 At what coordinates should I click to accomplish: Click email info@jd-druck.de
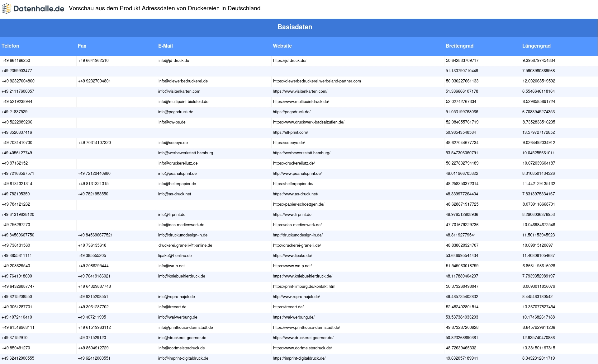[173, 61]
